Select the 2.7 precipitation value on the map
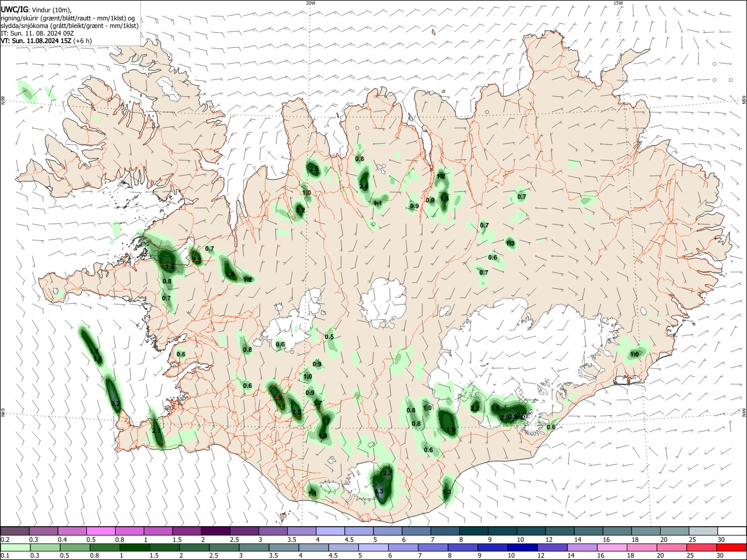 pos(387,473)
